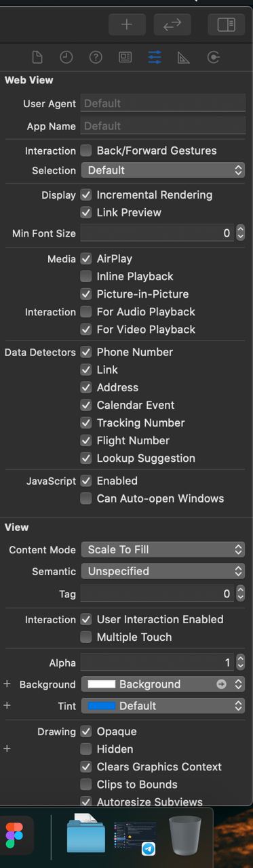Click the Background white color swatch

point(102,684)
